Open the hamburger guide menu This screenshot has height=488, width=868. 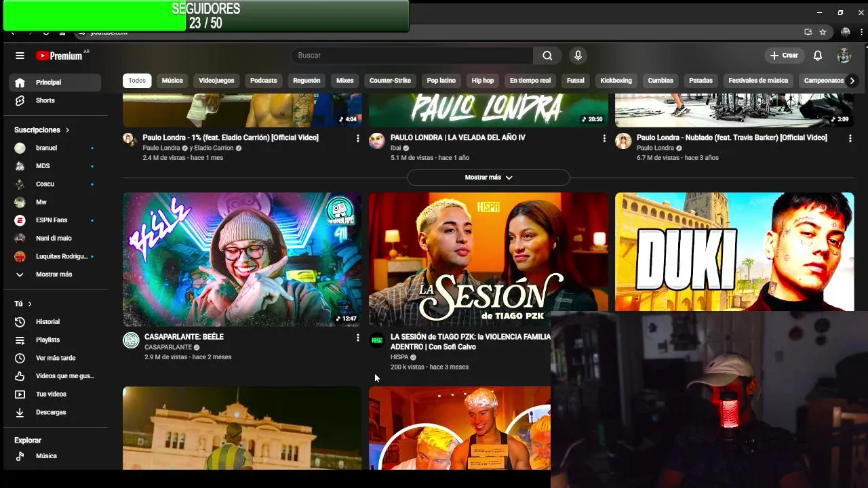pos(20,56)
